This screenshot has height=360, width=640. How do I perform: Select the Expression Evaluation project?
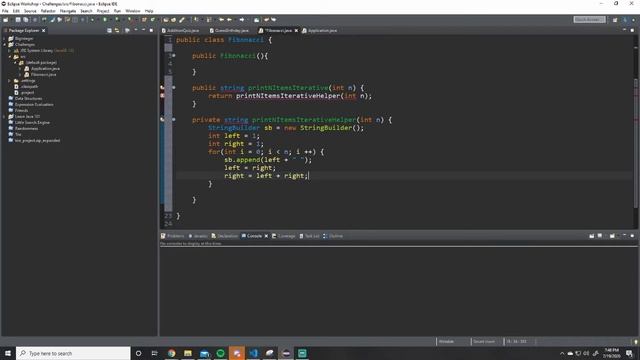pos(31,104)
